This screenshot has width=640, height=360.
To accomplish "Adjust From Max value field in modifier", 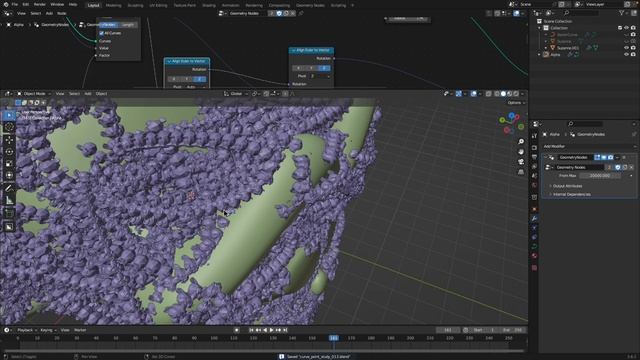I will pyautogui.click(x=600, y=176).
